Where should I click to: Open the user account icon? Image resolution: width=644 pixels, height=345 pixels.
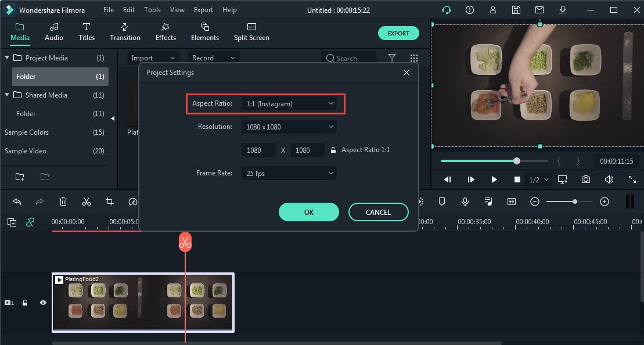(493, 10)
